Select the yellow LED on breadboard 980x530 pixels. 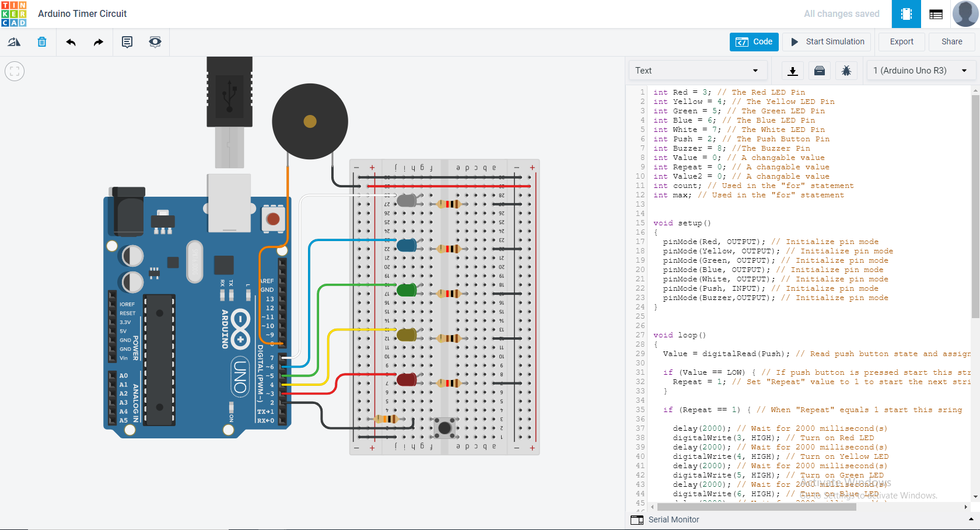[x=407, y=335]
